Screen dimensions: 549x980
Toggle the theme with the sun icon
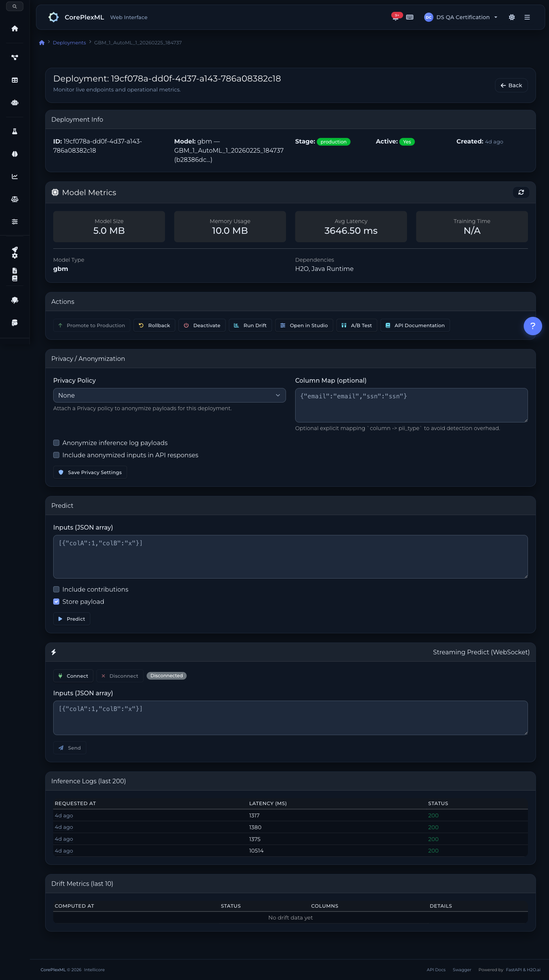click(x=511, y=17)
